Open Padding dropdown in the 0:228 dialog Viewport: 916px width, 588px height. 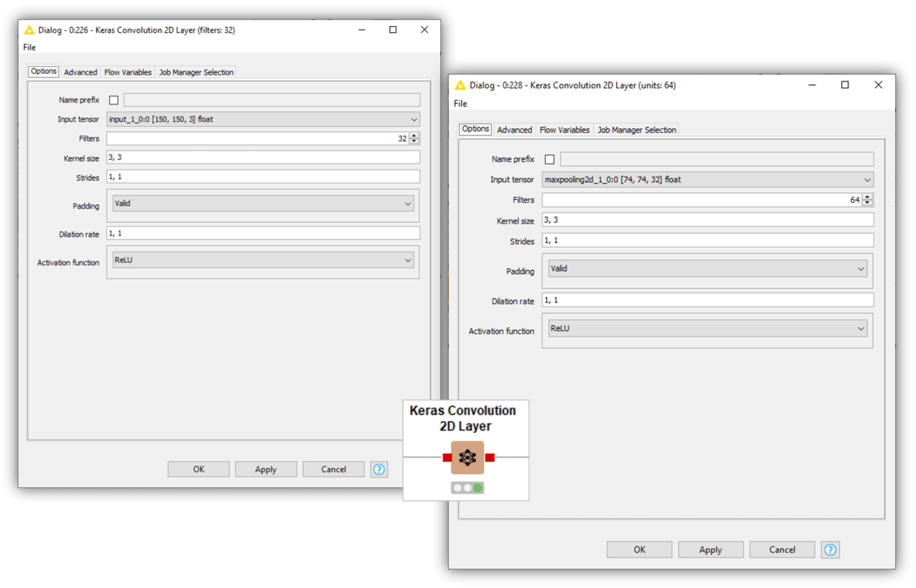[x=708, y=268]
